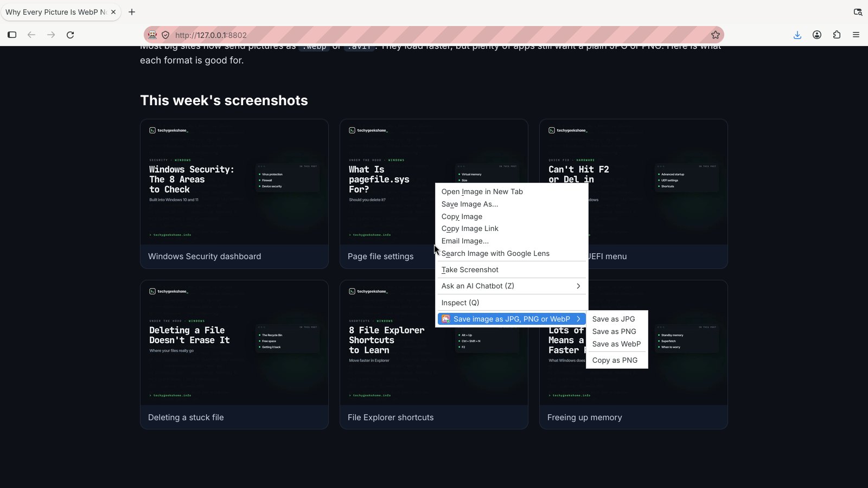Toggle the sidebar panel icon
Screen dimensions: 868x488
pyautogui.click(x=12, y=35)
